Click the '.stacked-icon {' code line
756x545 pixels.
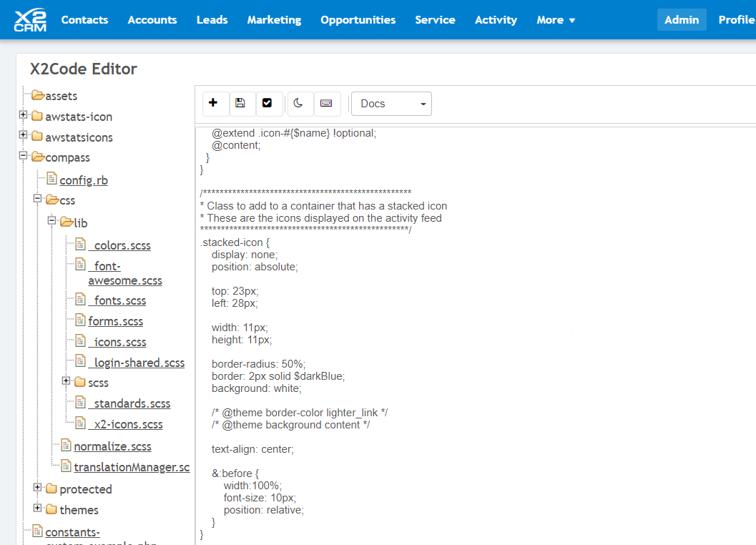235,242
